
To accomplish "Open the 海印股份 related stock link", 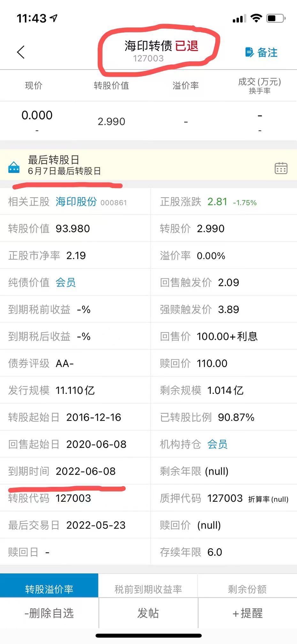I will (76, 201).
